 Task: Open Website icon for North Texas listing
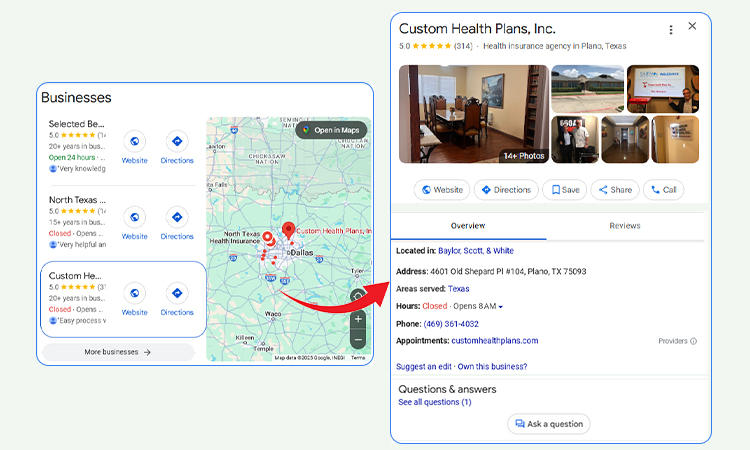coord(134,217)
